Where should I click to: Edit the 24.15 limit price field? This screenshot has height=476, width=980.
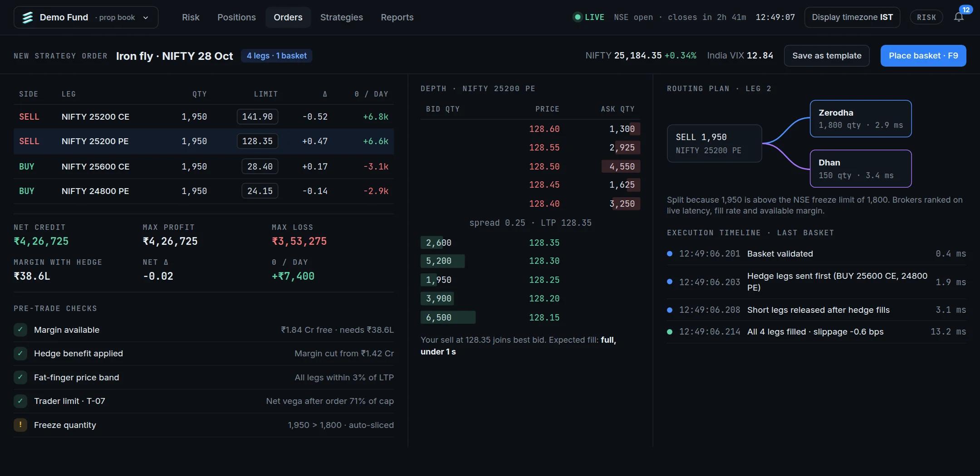coord(260,191)
